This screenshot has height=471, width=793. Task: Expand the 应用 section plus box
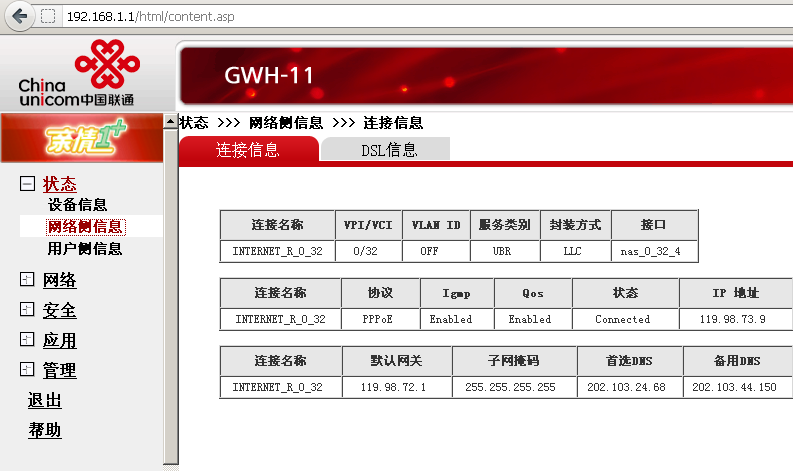(x=27, y=340)
